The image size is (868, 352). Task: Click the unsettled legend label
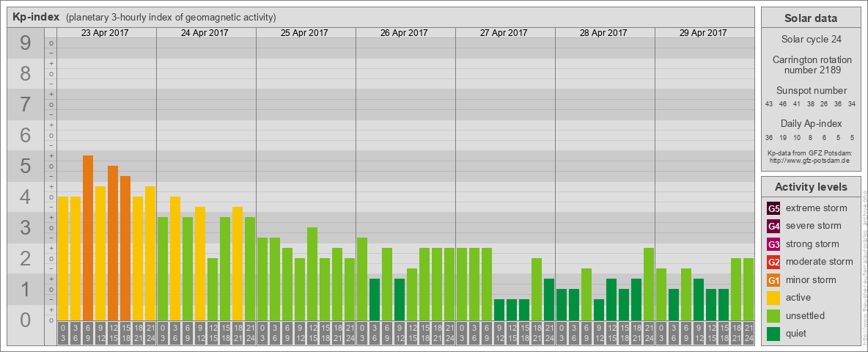(x=806, y=316)
